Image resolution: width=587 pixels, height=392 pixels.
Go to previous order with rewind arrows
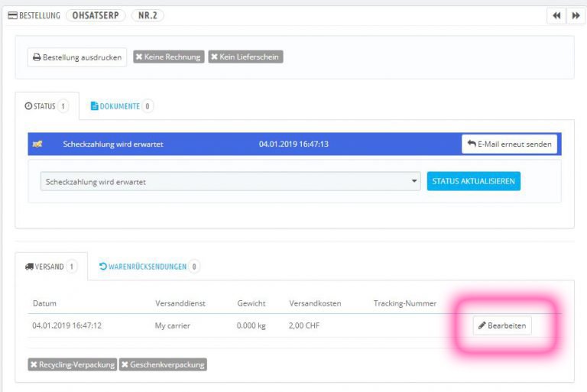click(556, 16)
